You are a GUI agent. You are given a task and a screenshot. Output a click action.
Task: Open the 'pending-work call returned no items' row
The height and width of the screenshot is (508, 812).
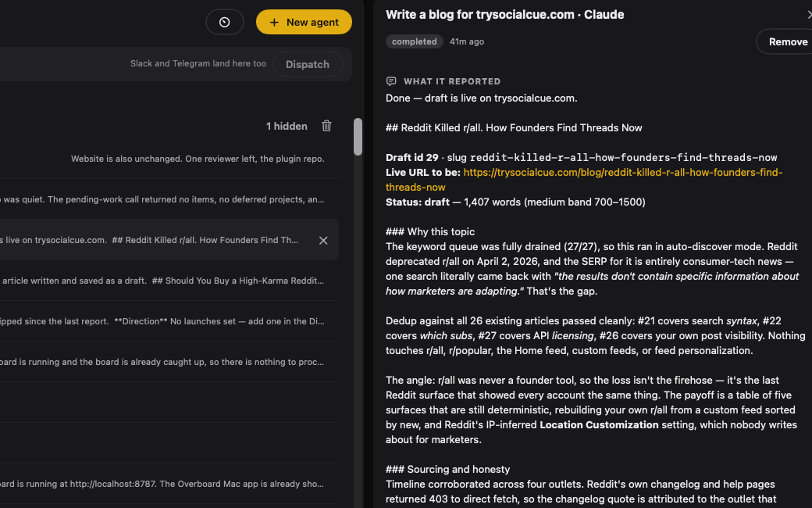(169, 199)
